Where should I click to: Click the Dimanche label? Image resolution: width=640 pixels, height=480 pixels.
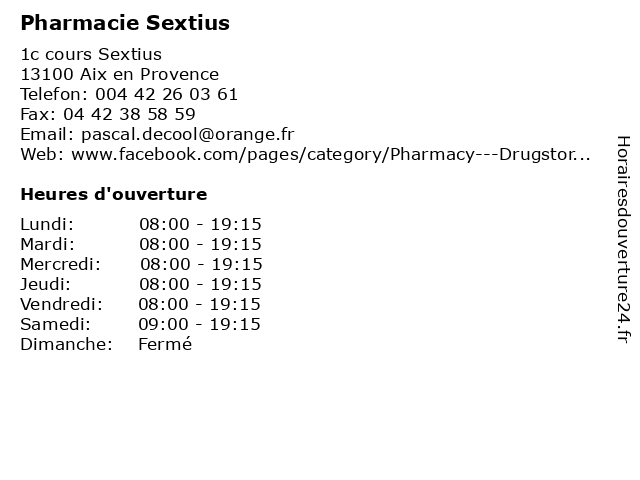(x=67, y=344)
